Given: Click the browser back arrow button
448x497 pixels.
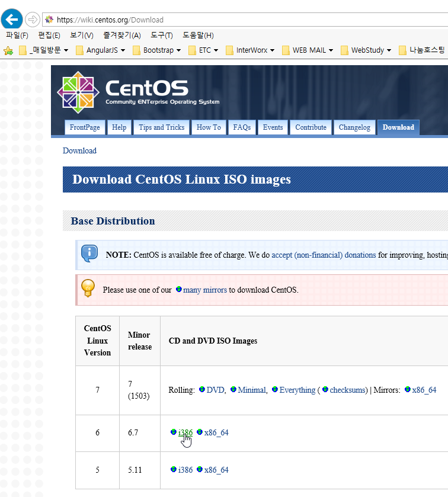Looking at the screenshot, I should (12, 19).
